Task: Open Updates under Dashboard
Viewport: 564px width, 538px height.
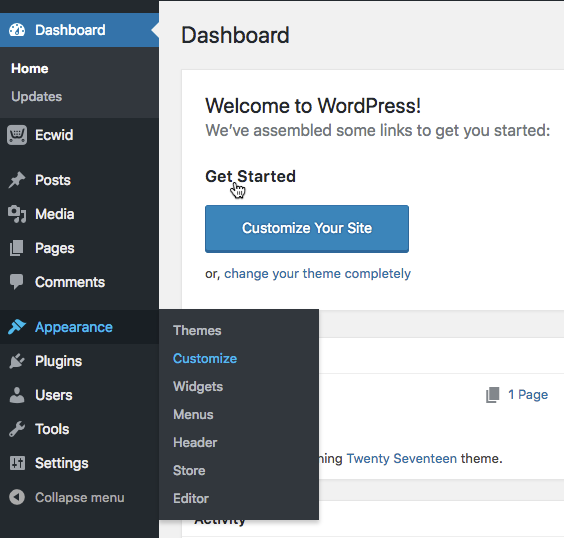Action: point(36,96)
